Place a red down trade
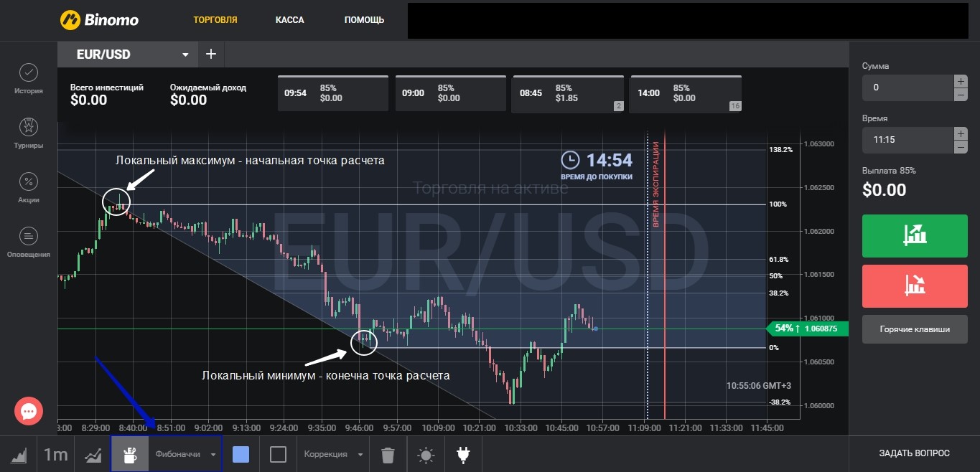Viewport: 980px width, 472px height. click(915, 285)
